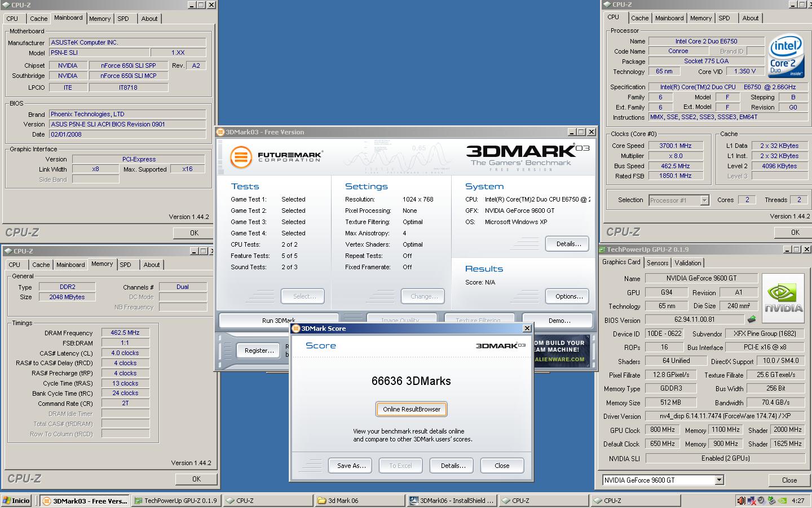Open the SPD tab in the Mainboard CPU-Z window
This screenshot has width=812, height=508.
click(x=123, y=19)
